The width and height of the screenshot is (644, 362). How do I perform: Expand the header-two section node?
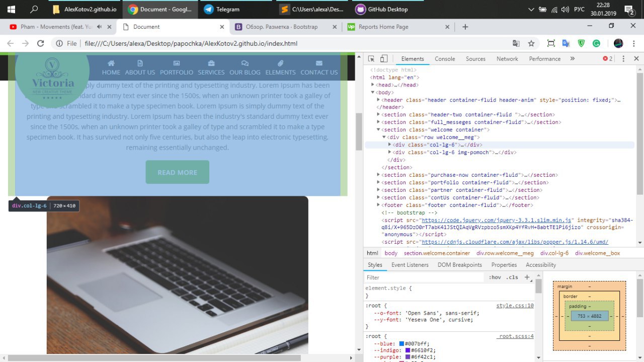(379, 115)
